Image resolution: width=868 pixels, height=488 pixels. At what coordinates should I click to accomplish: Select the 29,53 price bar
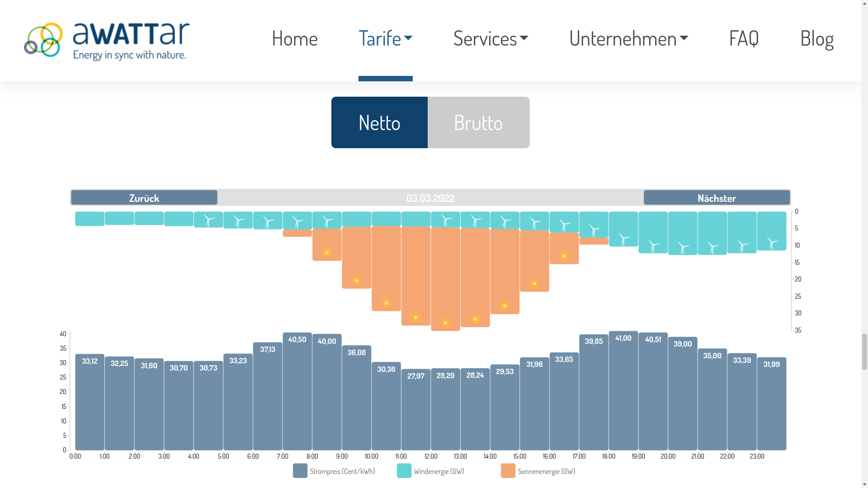505,408
